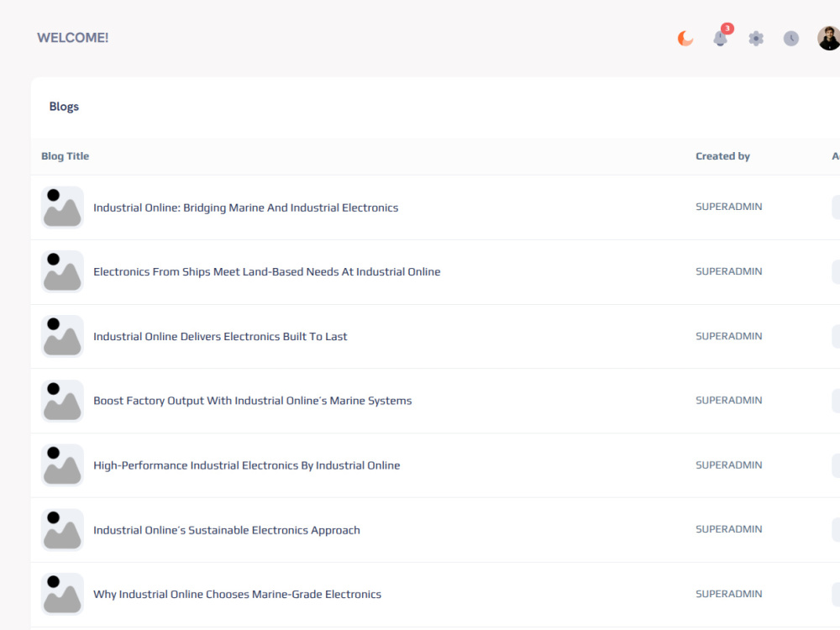Image resolution: width=840 pixels, height=630 pixels.
Task: Click thumbnail for Boost Factory Output blog
Action: tap(62, 401)
